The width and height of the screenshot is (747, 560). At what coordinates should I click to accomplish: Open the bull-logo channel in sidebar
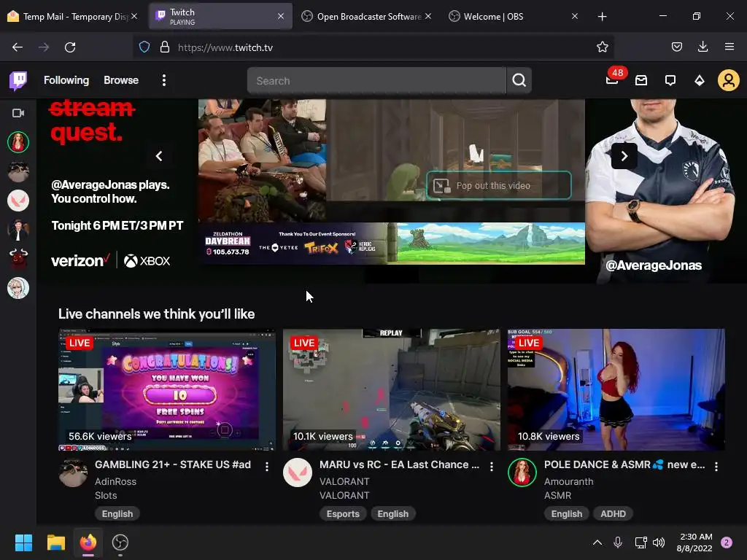18,259
